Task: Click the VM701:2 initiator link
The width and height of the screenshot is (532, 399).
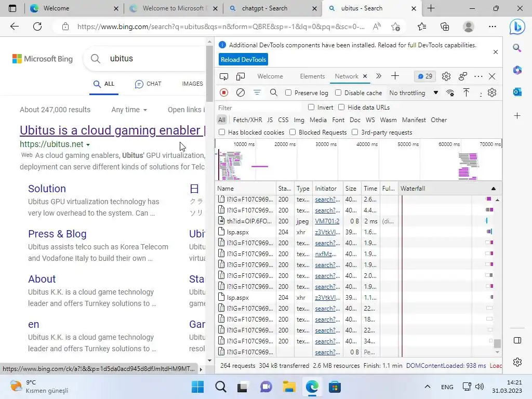Action: 327,221
